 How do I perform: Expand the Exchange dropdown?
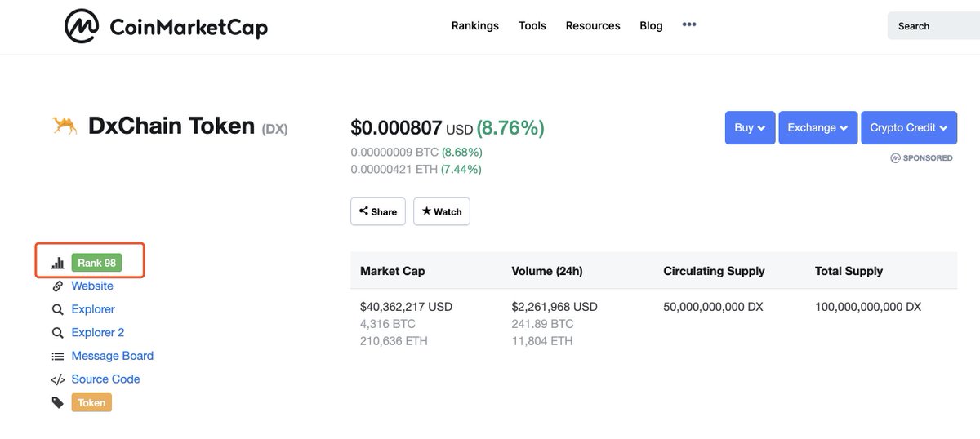coord(818,128)
